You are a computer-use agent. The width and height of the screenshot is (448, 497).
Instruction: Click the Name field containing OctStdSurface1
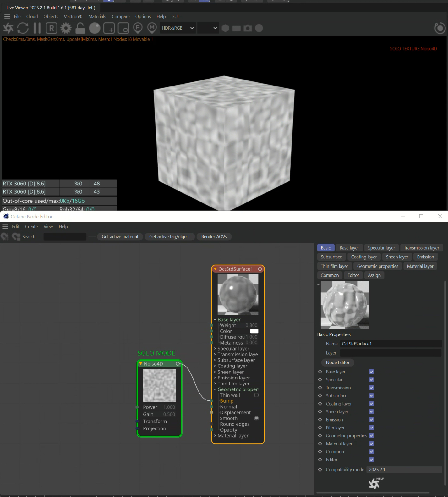391,344
